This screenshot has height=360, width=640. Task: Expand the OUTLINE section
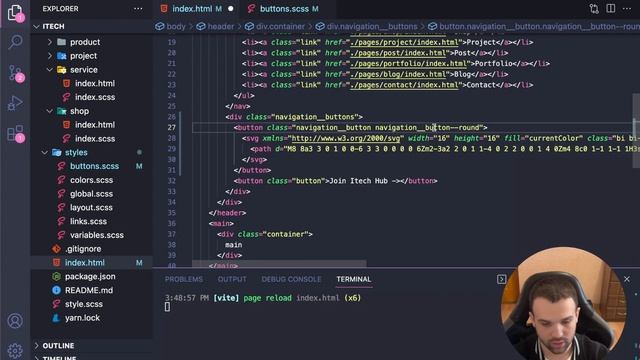click(x=58, y=346)
